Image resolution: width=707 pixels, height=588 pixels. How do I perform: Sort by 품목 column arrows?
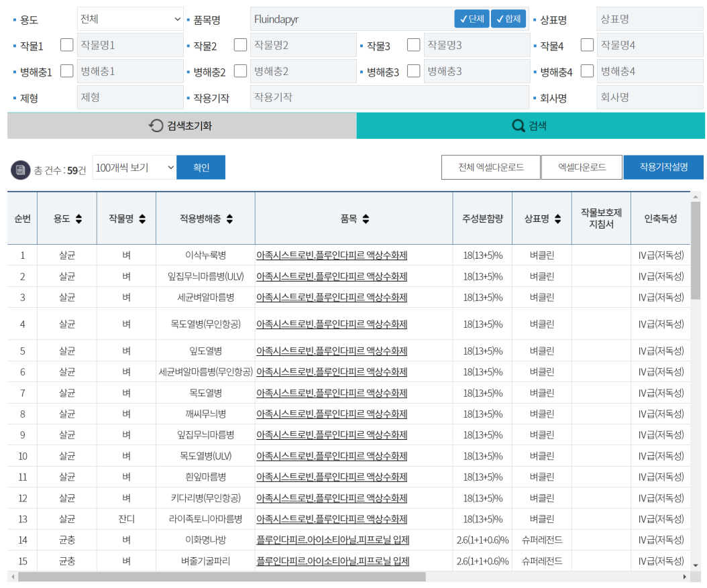coord(366,219)
